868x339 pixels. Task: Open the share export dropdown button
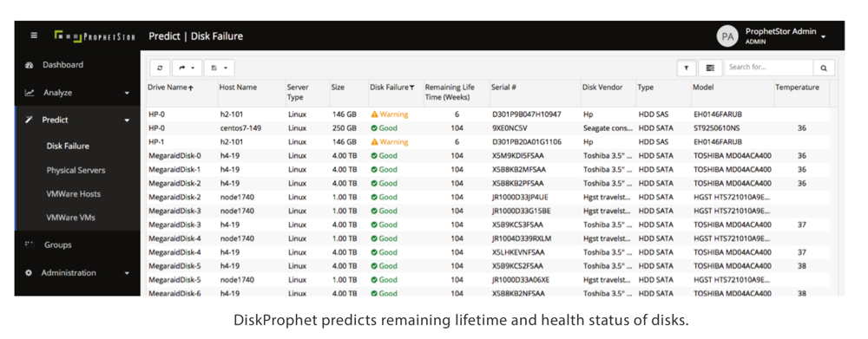(187, 68)
